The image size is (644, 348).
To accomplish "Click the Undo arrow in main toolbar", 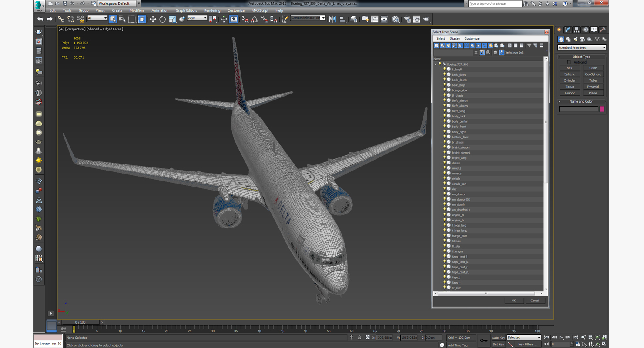I will point(40,19).
